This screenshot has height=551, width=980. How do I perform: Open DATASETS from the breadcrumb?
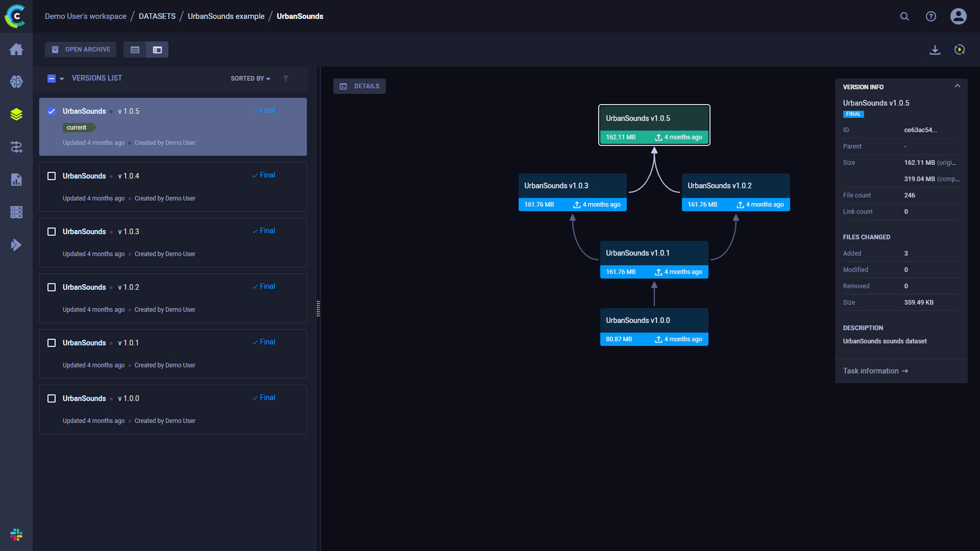pos(157,16)
